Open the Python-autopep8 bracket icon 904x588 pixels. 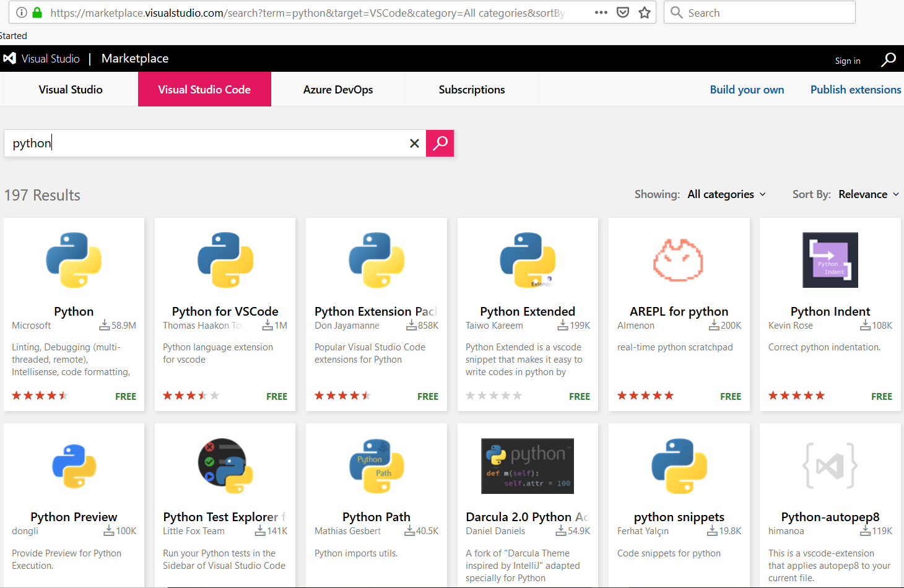(x=830, y=466)
